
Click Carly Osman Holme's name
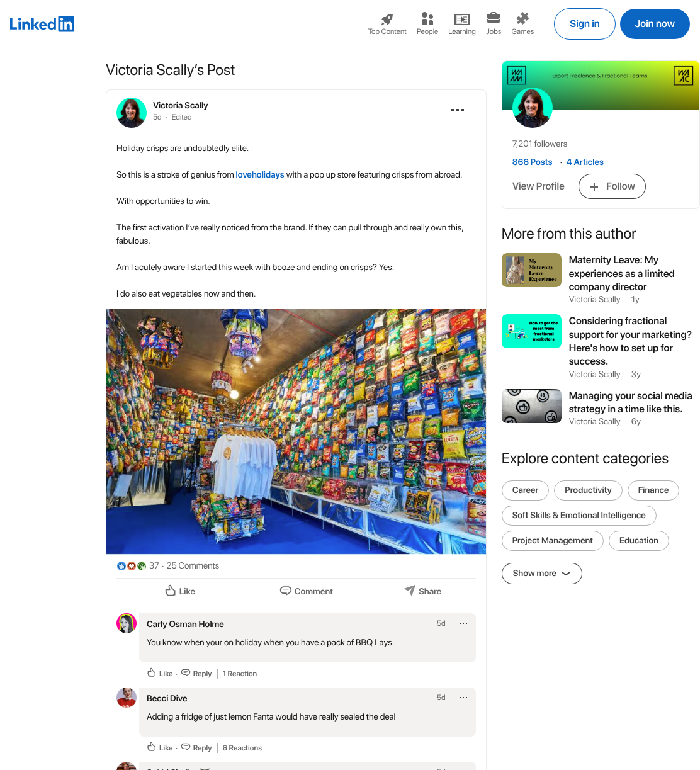tap(185, 624)
